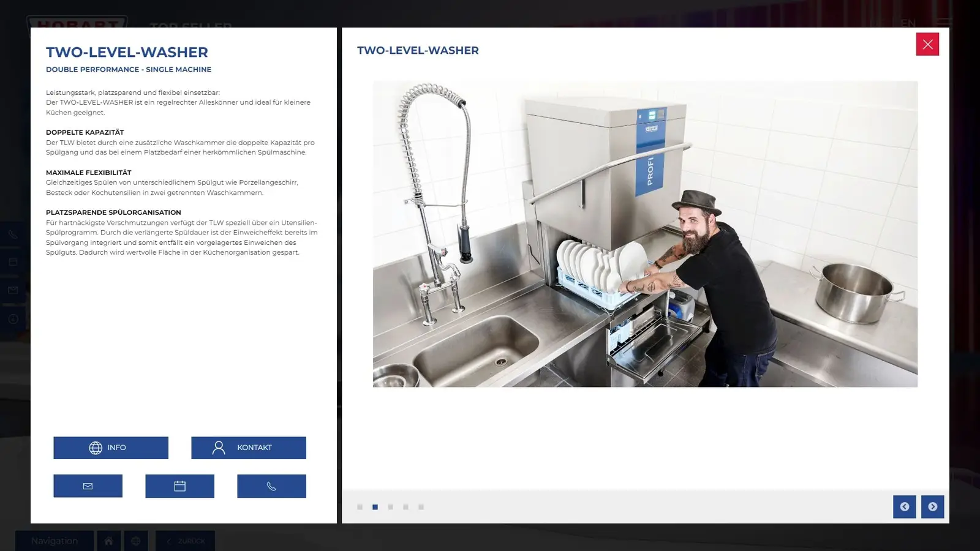This screenshot has height=551, width=980.
Task: Select the third carousel dot
Action: pos(390,507)
